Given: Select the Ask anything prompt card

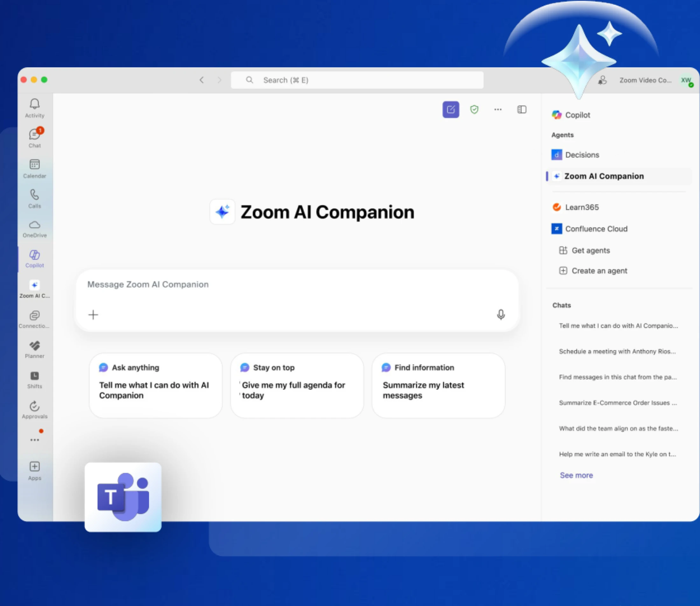Looking at the screenshot, I should point(156,386).
